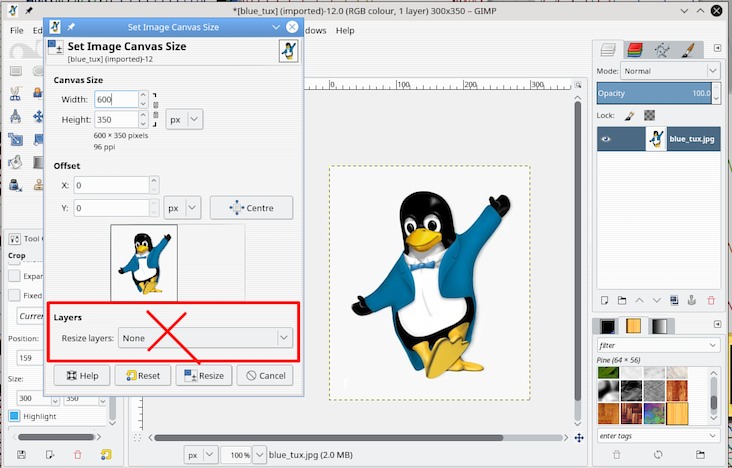The width and height of the screenshot is (732, 468).
Task: Open the File menu
Action: point(16,30)
